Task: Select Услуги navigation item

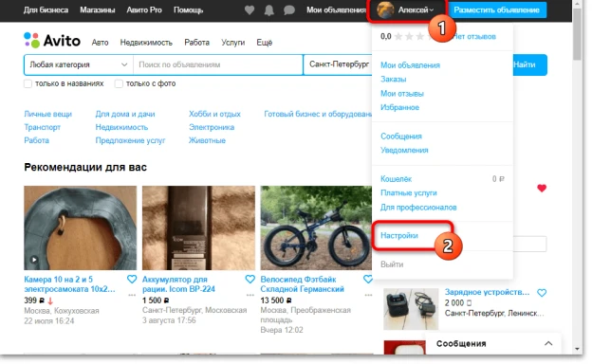Action: (233, 43)
